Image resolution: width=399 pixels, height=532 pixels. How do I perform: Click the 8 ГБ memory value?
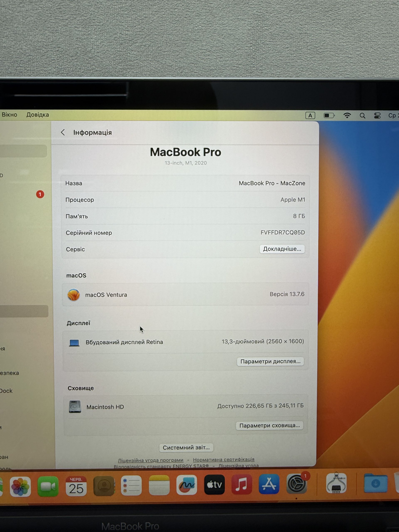click(299, 216)
